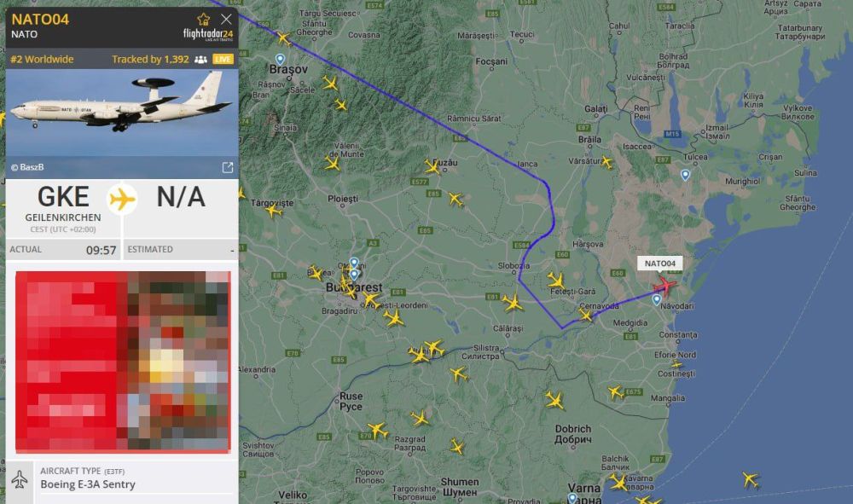The height and width of the screenshot is (504, 853).
Task: Select the yellow plane near Buzău
Action: (432, 166)
